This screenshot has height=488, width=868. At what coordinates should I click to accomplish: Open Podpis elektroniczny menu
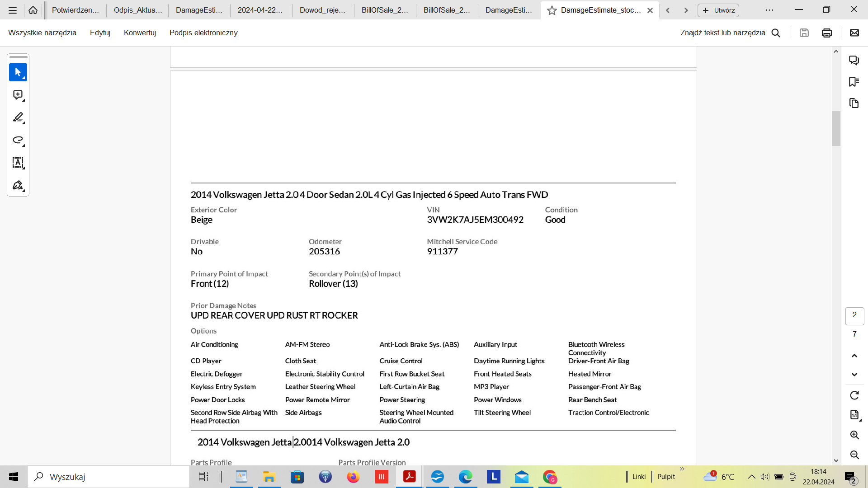pyautogui.click(x=203, y=33)
